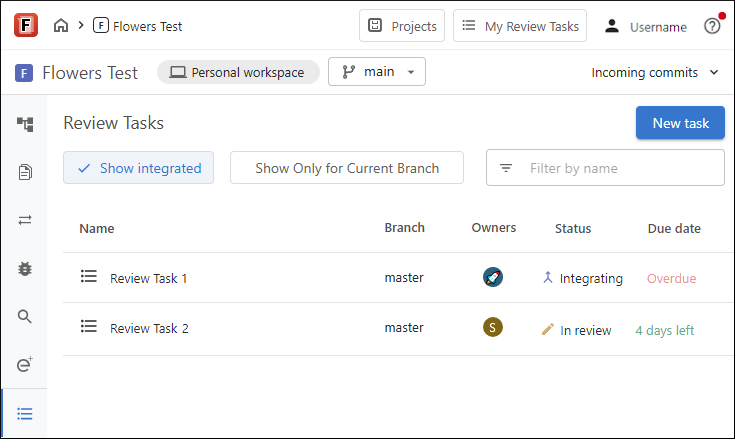Open the main branch dropdown
Image resolution: width=735 pixels, height=439 pixels.
click(377, 72)
